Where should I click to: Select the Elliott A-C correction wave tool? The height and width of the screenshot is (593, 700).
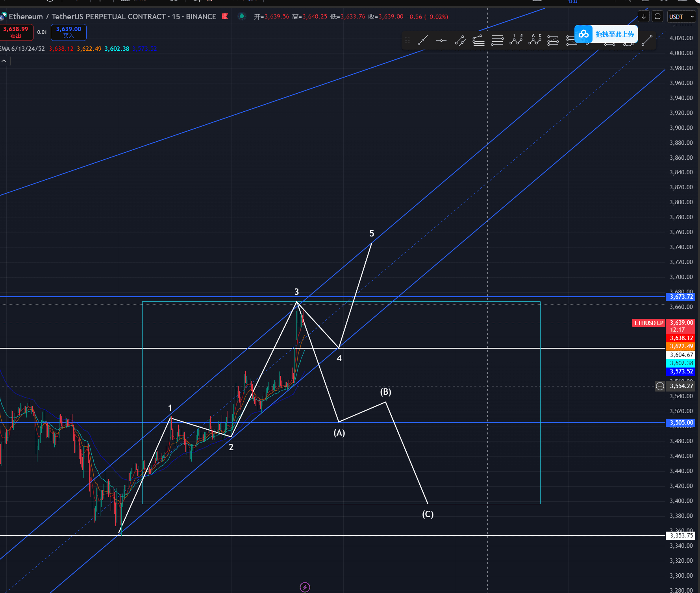point(535,40)
